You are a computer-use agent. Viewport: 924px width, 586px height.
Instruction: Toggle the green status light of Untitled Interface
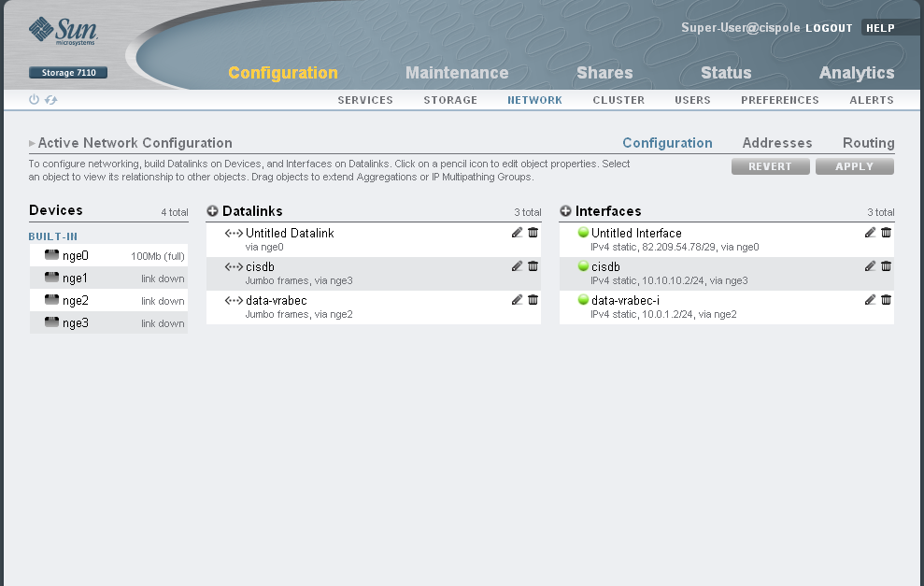coord(583,233)
